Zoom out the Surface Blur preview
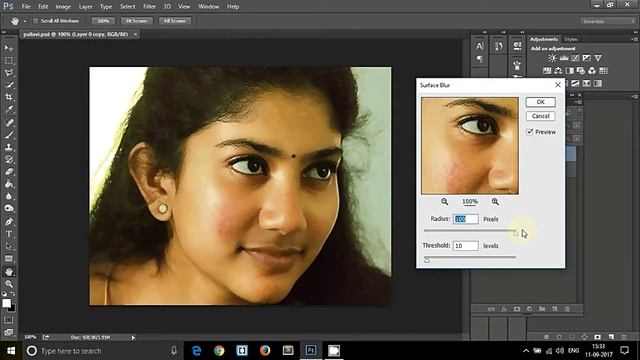The width and height of the screenshot is (640, 360). coord(444,202)
